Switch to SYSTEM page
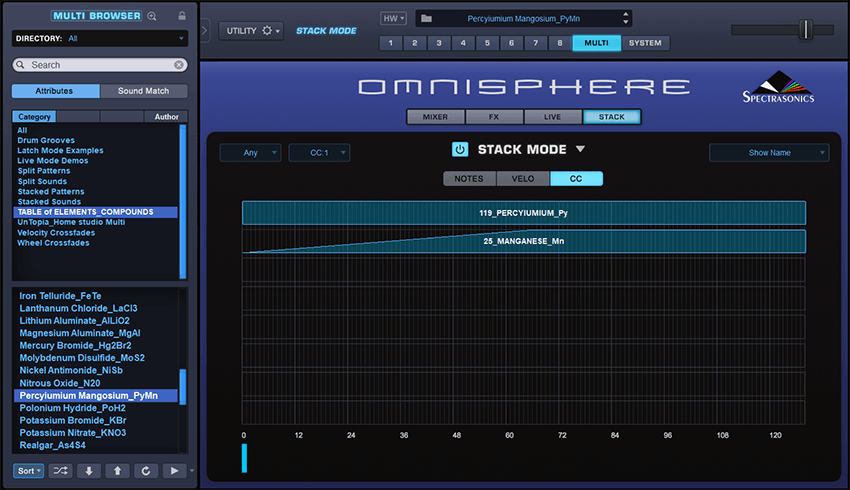Image resolution: width=850 pixels, height=490 pixels. pyautogui.click(x=645, y=43)
